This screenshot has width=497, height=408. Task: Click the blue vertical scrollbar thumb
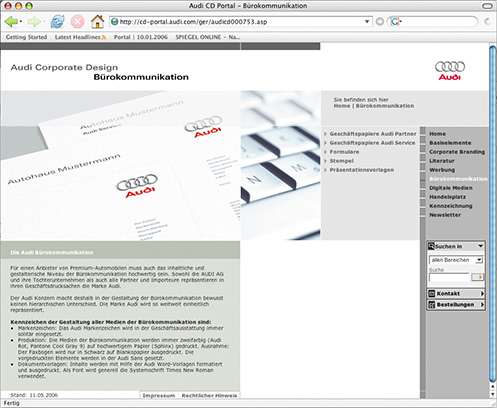click(x=493, y=213)
